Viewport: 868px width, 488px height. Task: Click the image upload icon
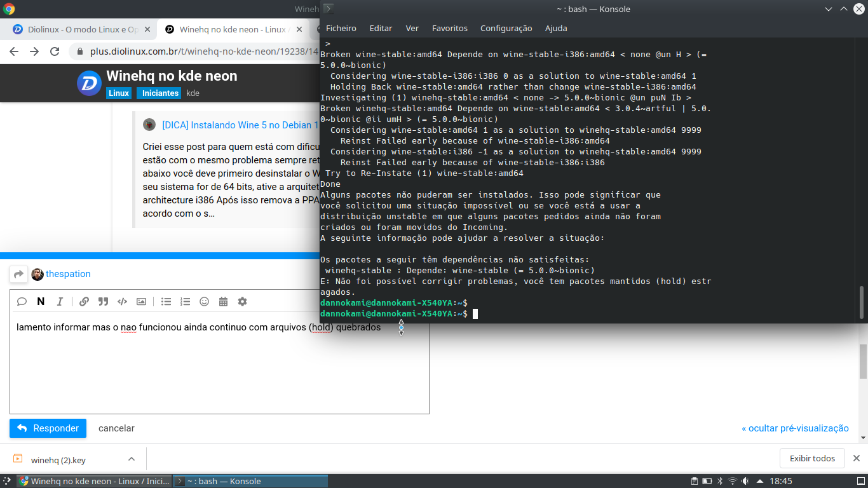(x=141, y=302)
